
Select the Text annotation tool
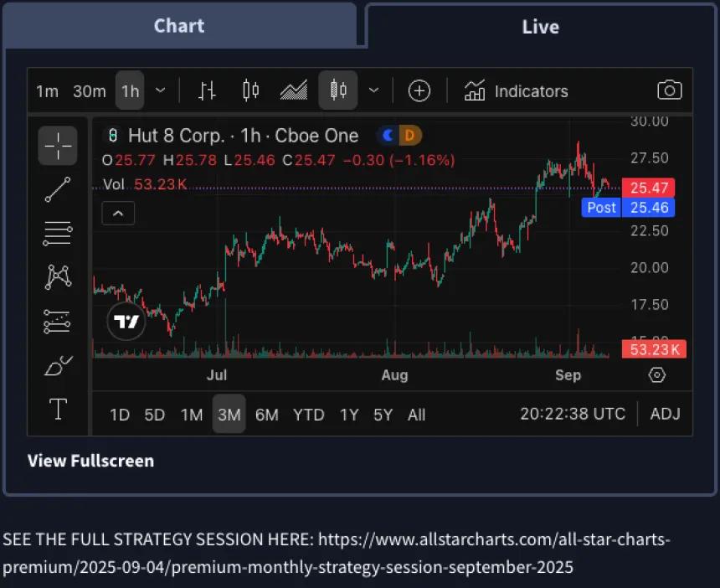click(58, 409)
